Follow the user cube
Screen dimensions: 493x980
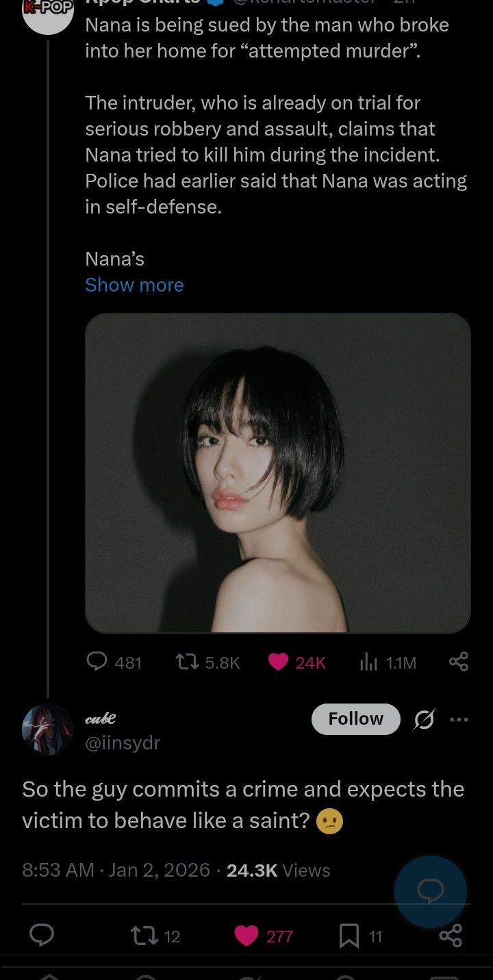coord(355,719)
